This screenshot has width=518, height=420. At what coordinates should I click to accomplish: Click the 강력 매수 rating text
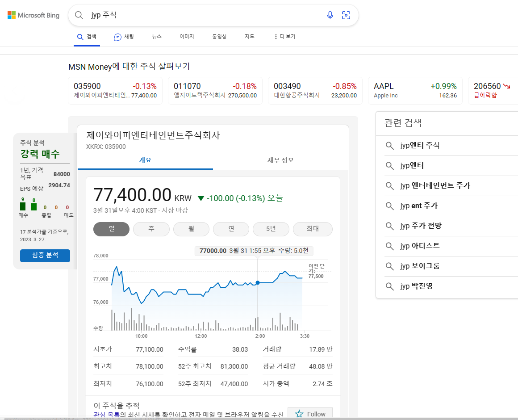[40, 154]
